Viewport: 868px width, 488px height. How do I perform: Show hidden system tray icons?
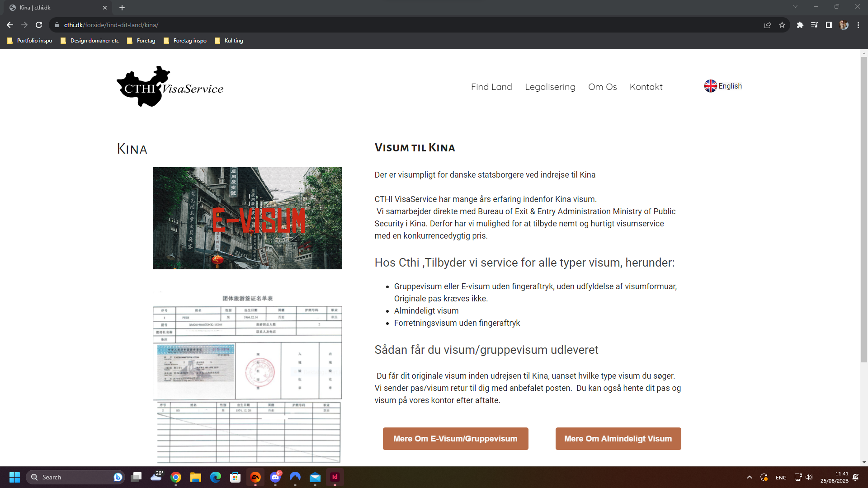[x=750, y=477]
